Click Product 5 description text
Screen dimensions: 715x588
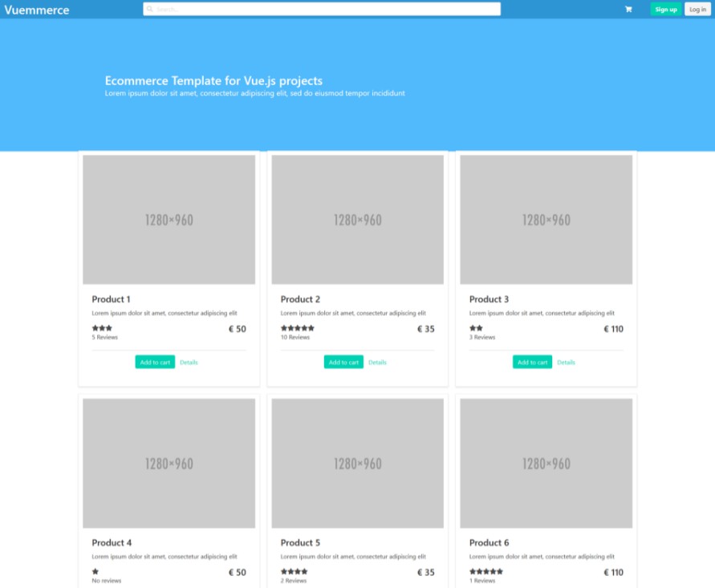(353, 557)
